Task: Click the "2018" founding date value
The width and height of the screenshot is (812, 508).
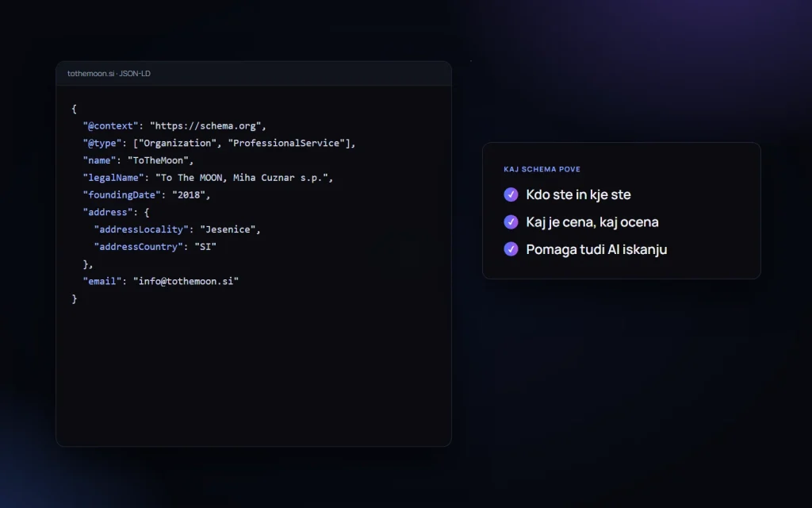Action: click(x=189, y=195)
